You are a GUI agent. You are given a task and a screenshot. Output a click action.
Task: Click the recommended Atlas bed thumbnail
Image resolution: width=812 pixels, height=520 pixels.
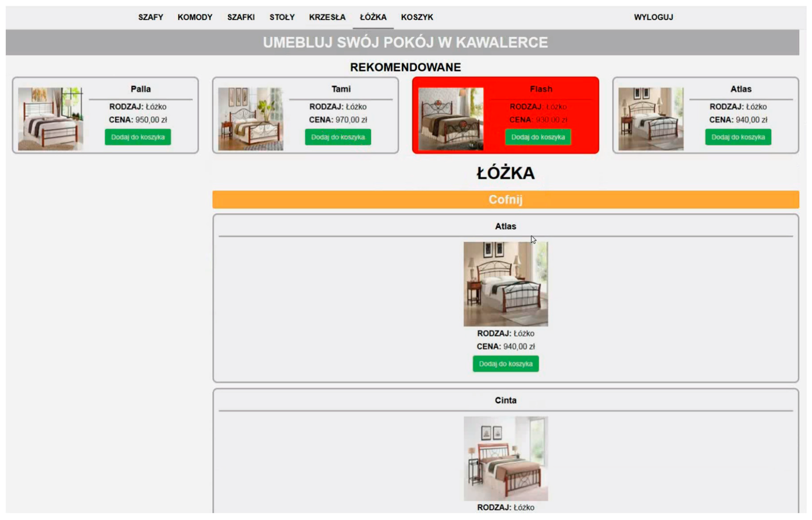tap(651, 119)
